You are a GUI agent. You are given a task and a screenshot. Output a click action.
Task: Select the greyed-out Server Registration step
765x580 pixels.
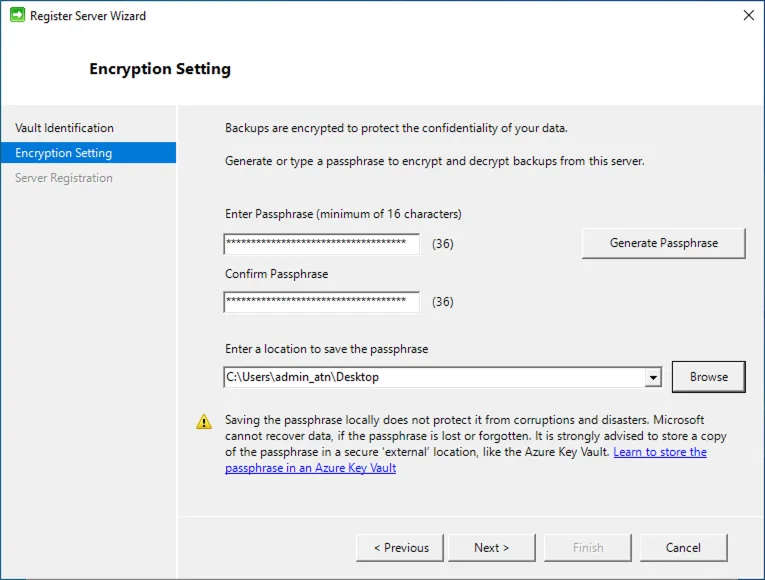(x=63, y=178)
